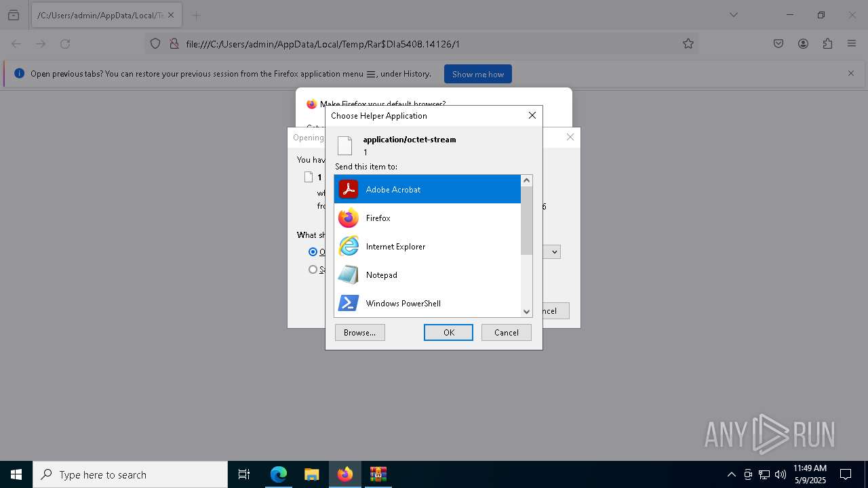Click the Browse... button
This screenshot has width=868, height=488.
pos(360,332)
